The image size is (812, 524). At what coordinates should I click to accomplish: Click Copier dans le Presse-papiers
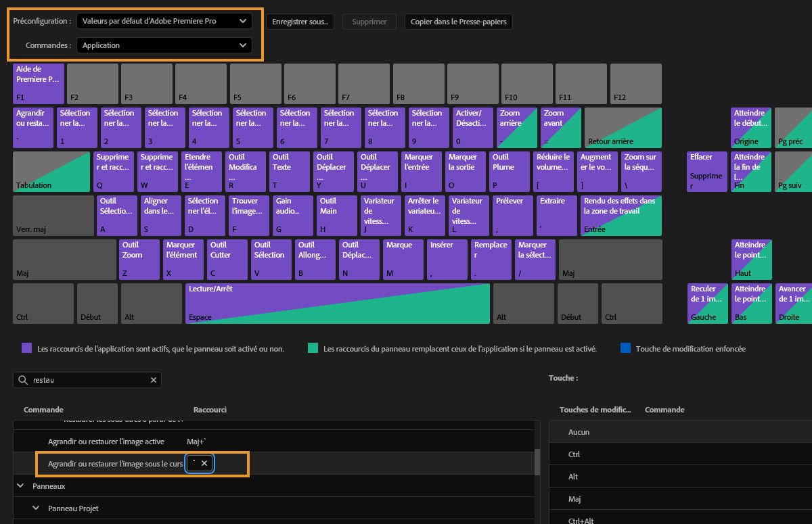pyautogui.click(x=459, y=21)
